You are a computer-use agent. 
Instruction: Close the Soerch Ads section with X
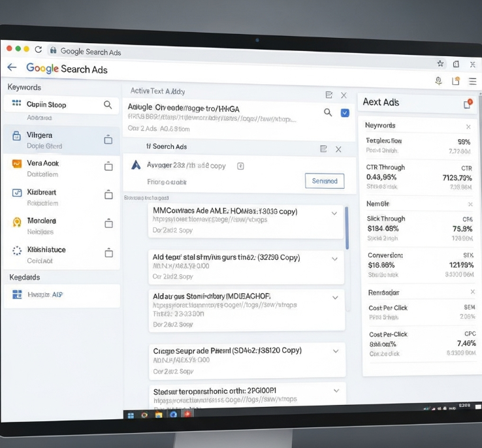(x=338, y=150)
